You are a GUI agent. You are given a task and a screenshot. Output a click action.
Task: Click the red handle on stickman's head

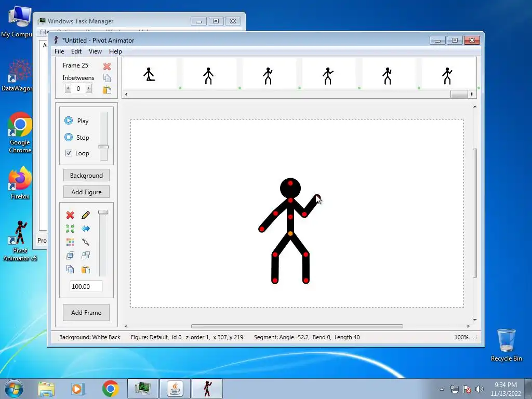coord(290,183)
